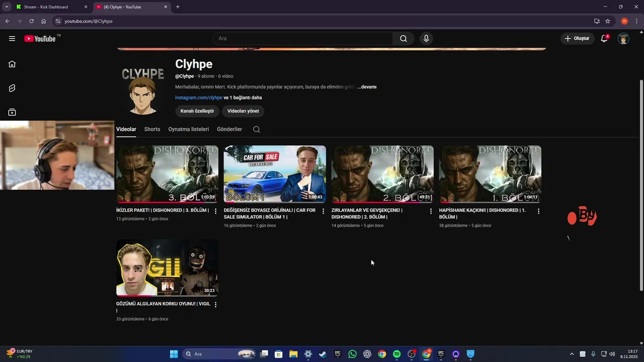Go to Home in the sidebar

pyautogui.click(x=12, y=64)
